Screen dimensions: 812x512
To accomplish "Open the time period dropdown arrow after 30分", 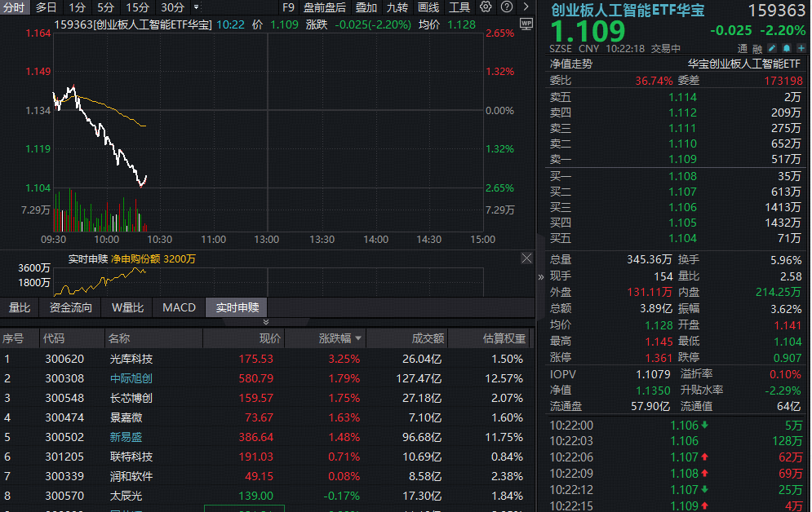I will click(x=197, y=7).
